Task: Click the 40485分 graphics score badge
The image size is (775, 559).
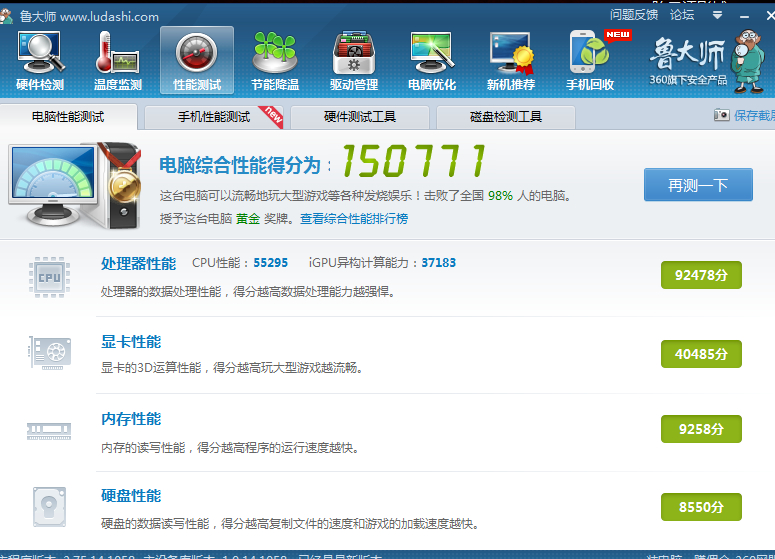Action: tap(701, 354)
